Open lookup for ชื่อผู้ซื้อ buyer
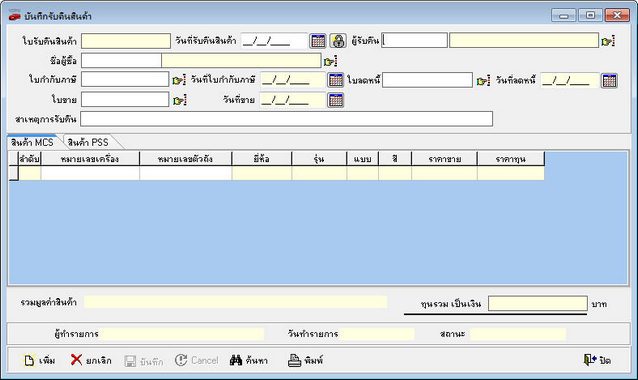This screenshot has width=638, height=380. click(330, 61)
